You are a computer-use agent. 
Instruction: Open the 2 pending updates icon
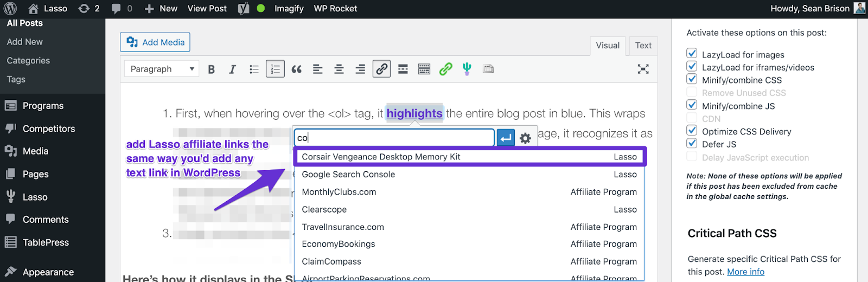89,9
